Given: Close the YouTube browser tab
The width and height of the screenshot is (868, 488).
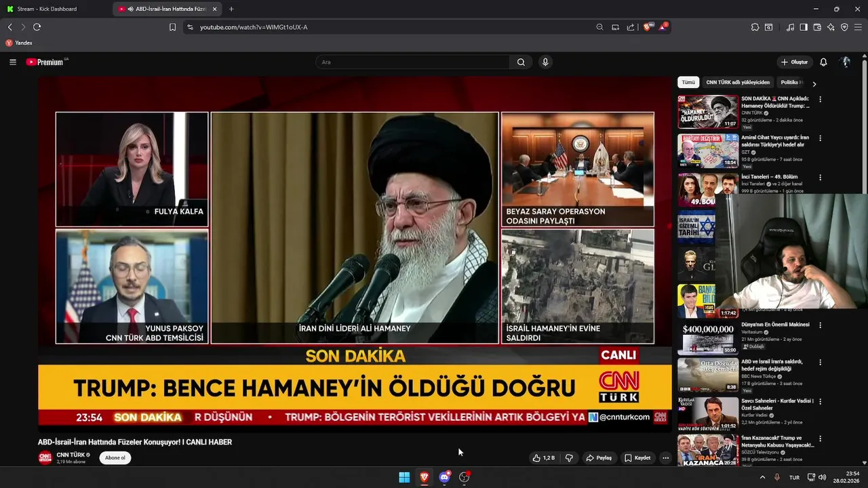Looking at the screenshot, I should (215, 9).
